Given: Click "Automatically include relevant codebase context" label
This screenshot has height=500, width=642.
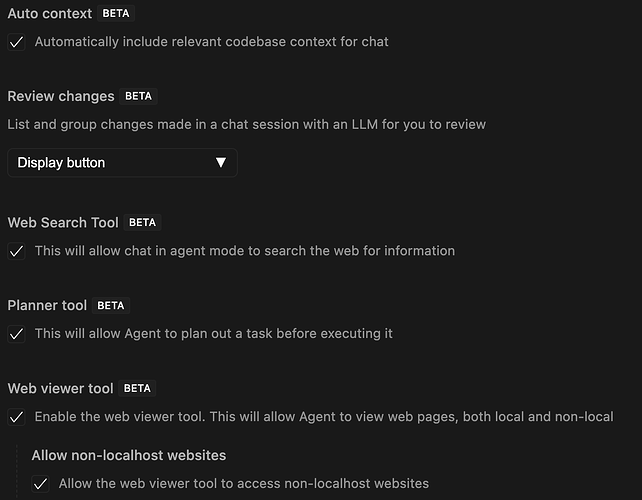Looking at the screenshot, I should point(212,42).
